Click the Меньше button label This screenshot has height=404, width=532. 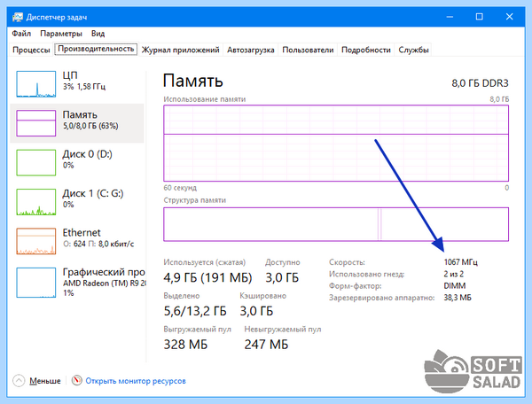click(x=45, y=381)
